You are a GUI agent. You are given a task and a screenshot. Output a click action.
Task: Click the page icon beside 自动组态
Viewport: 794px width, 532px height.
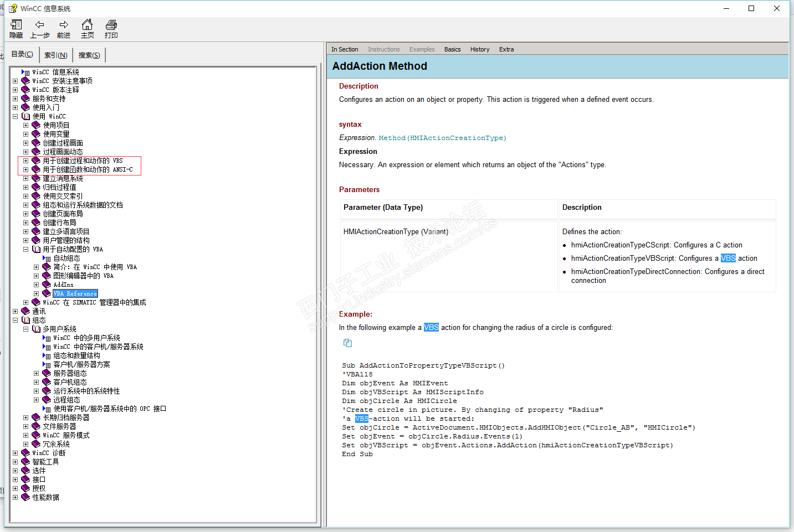(x=47, y=259)
